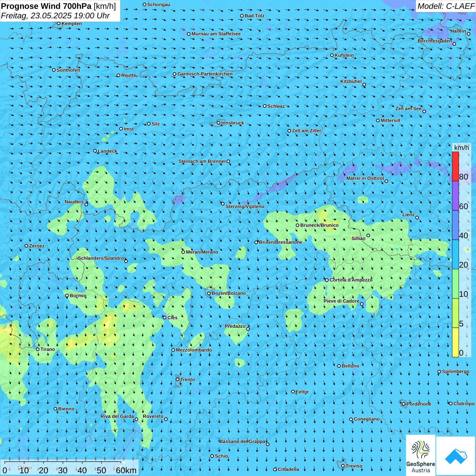Click the Treviso map label

354,466
